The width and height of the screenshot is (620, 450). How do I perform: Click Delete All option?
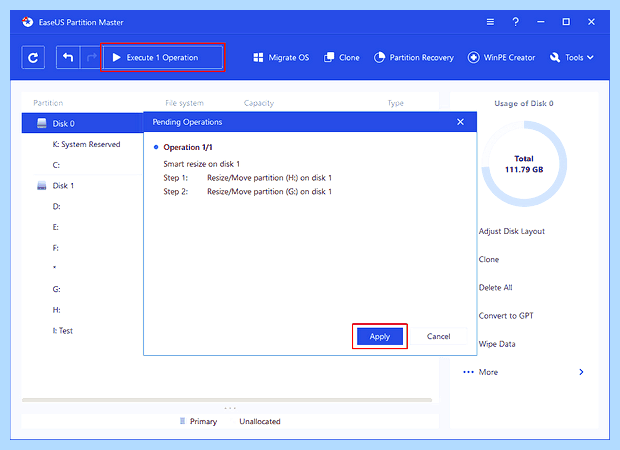click(495, 287)
